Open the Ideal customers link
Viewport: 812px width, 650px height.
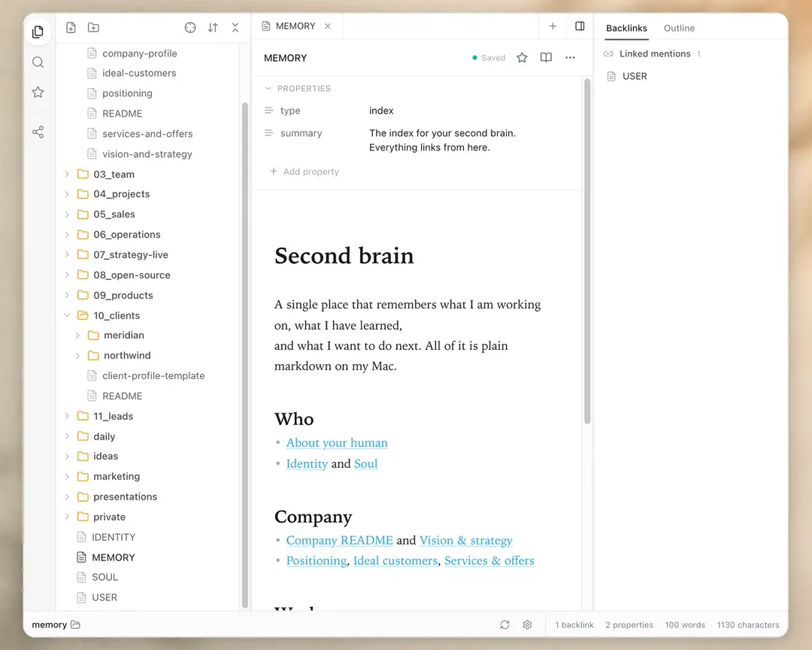coord(395,560)
